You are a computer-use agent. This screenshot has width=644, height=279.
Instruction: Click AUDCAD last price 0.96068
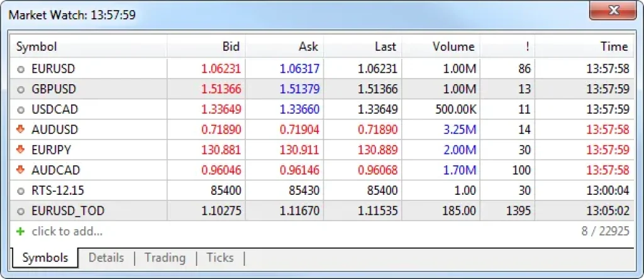click(377, 170)
